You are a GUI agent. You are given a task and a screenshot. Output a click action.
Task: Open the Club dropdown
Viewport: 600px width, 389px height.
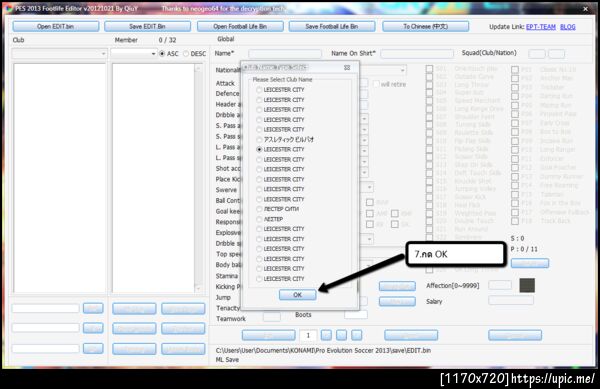click(59, 54)
